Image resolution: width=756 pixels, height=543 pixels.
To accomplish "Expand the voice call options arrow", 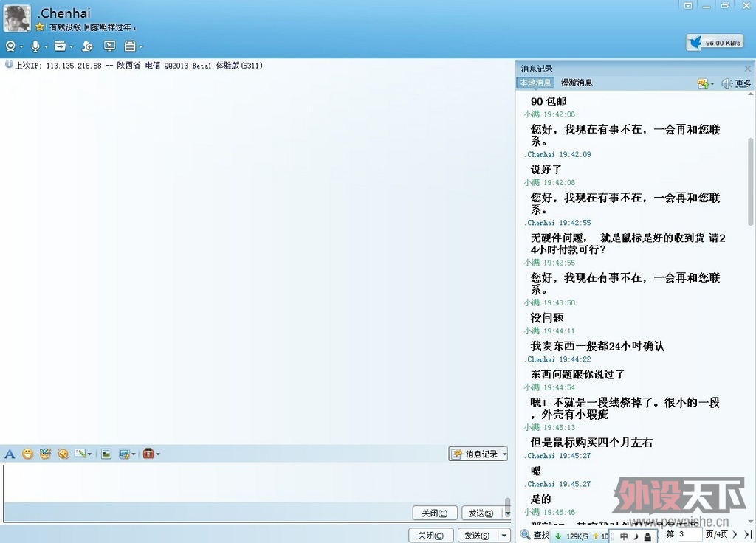I will (x=47, y=47).
